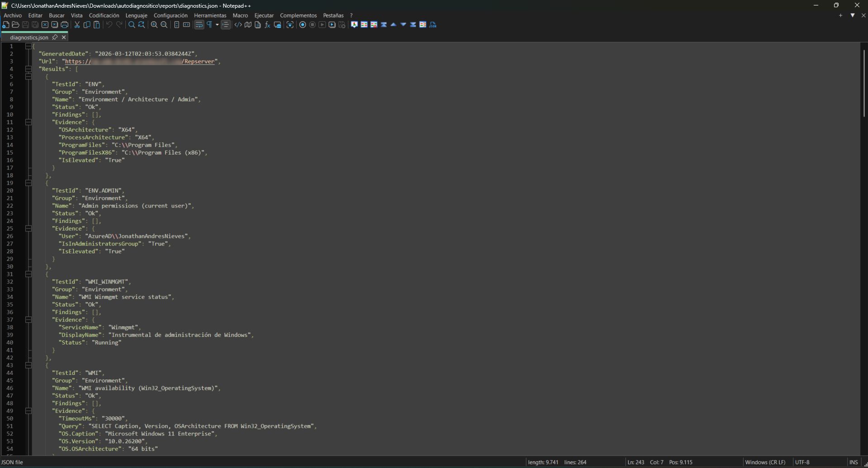Screen dimensions: 868x468
Task: Close the diagnostics.json tab
Action: [64, 37]
